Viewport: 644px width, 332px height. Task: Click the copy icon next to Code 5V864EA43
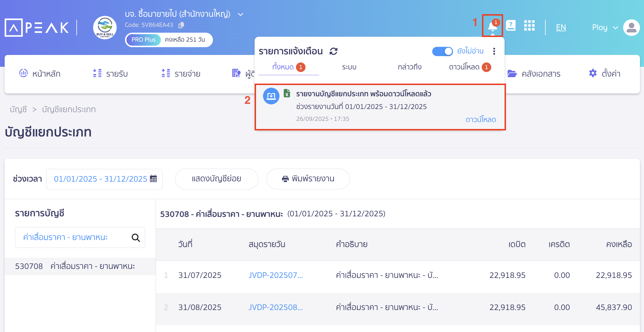(x=181, y=25)
